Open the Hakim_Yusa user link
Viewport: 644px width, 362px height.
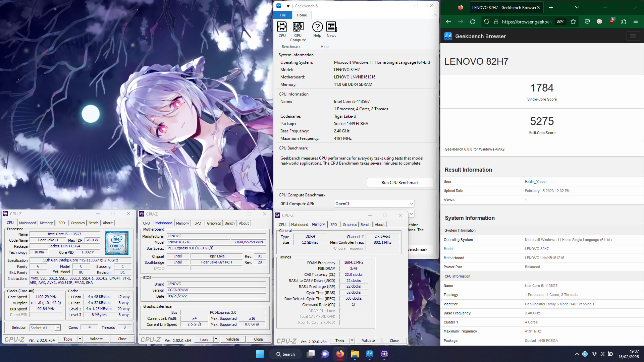[535, 182]
